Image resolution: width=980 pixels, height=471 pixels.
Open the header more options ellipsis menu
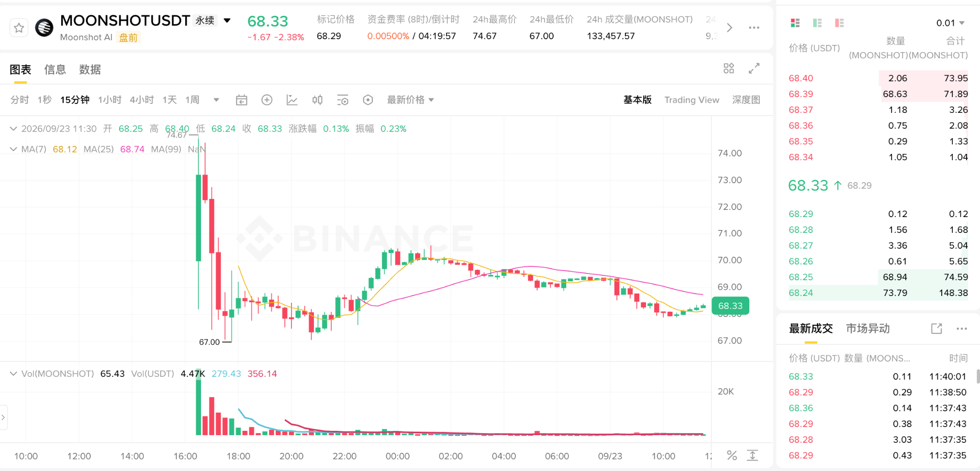coord(754,28)
